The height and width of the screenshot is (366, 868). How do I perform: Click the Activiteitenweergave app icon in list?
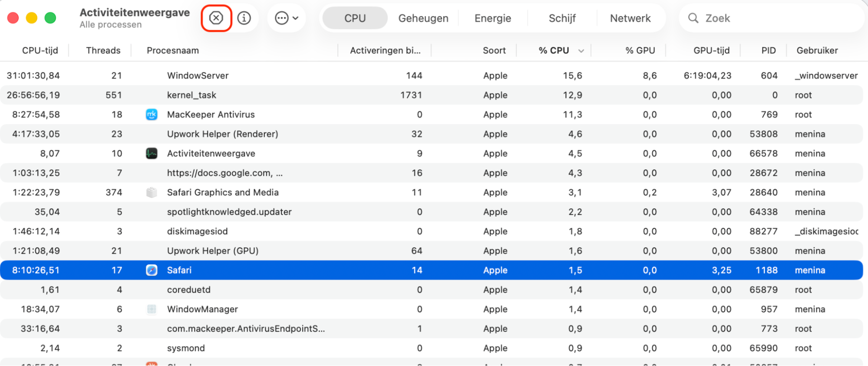pos(152,153)
